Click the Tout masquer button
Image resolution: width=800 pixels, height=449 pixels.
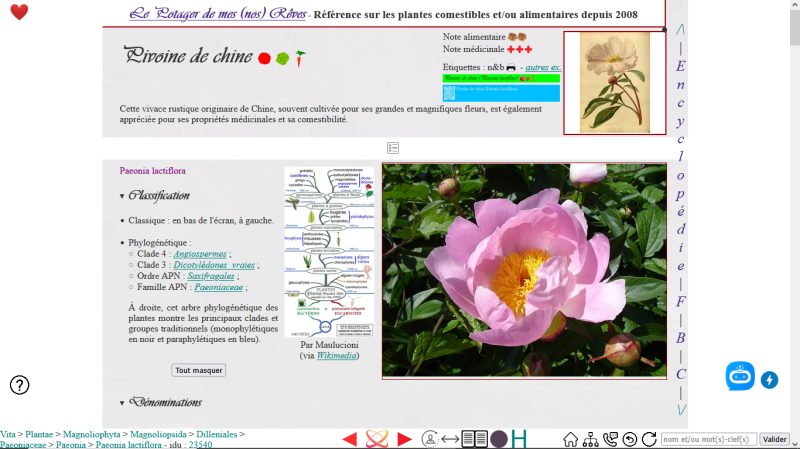(x=198, y=370)
